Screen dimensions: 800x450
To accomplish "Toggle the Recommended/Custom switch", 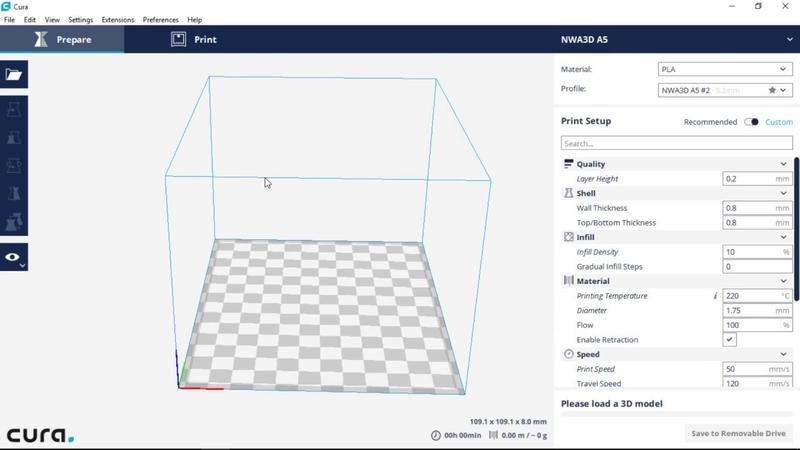I will 751,122.
